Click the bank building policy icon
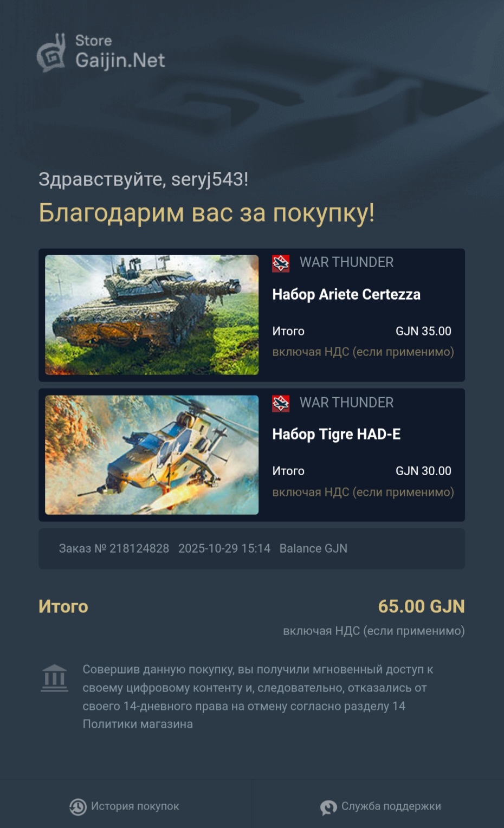Screen dimensions: 504x828 55,678
